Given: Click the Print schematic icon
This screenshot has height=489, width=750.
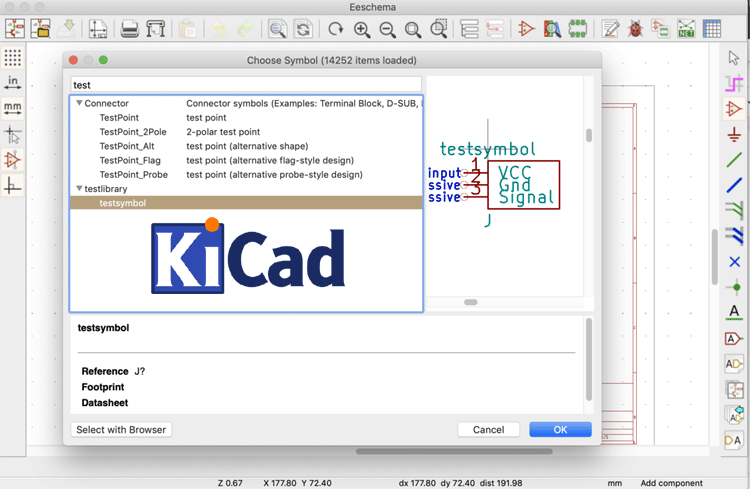Looking at the screenshot, I should tap(130, 29).
